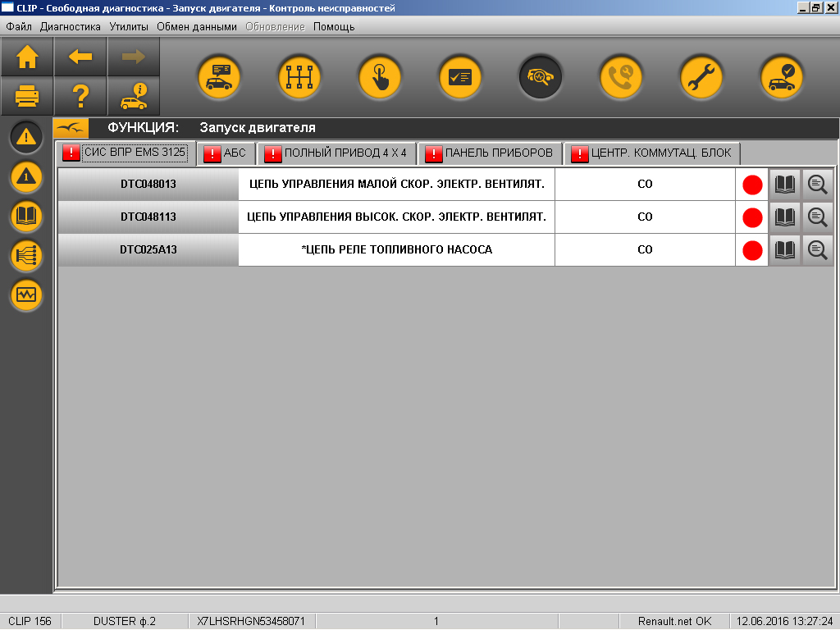Open the Помощь menu
Screen dimensions: 840x630
click(334, 27)
